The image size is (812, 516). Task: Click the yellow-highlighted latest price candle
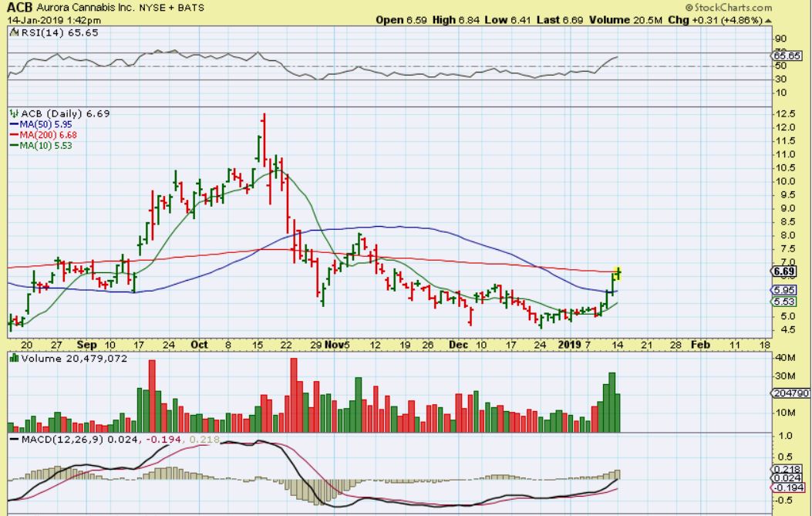click(618, 271)
